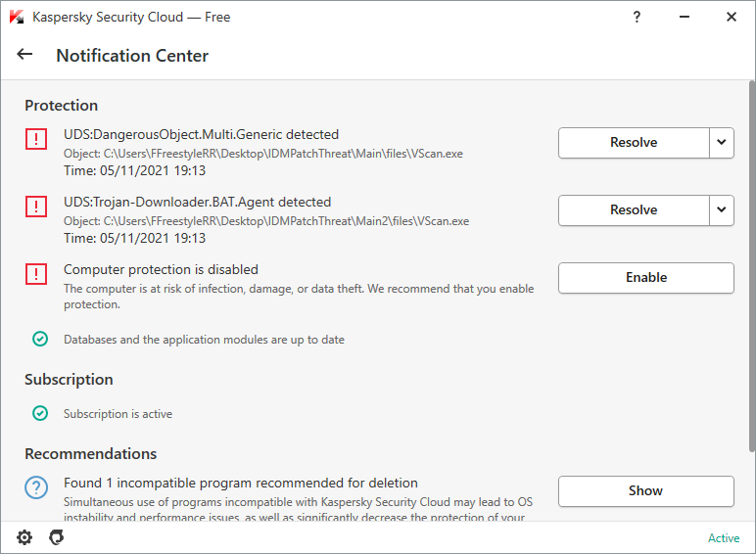This screenshot has width=756, height=554.
Task: Open settings gear icon
Action: click(x=24, y=537)
